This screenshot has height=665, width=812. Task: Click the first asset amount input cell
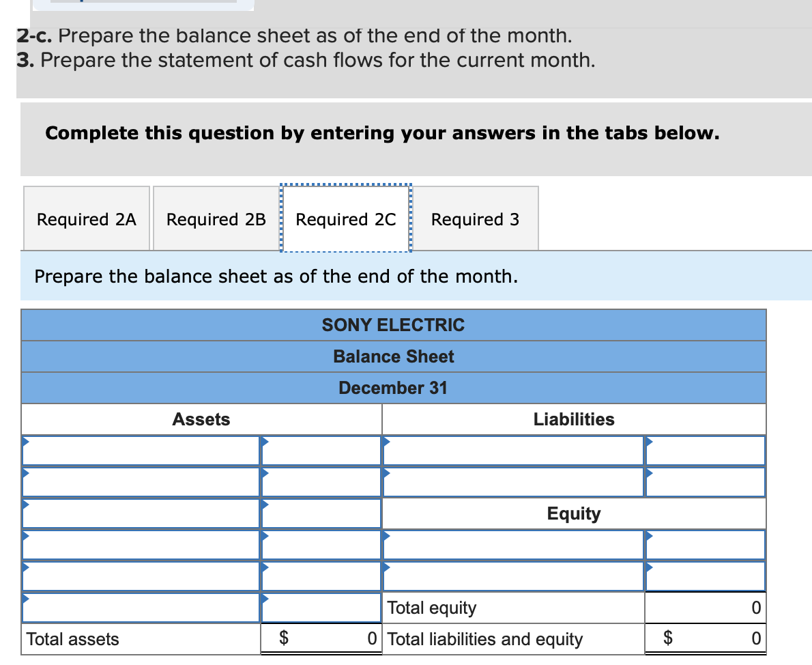tap(321, 451)
